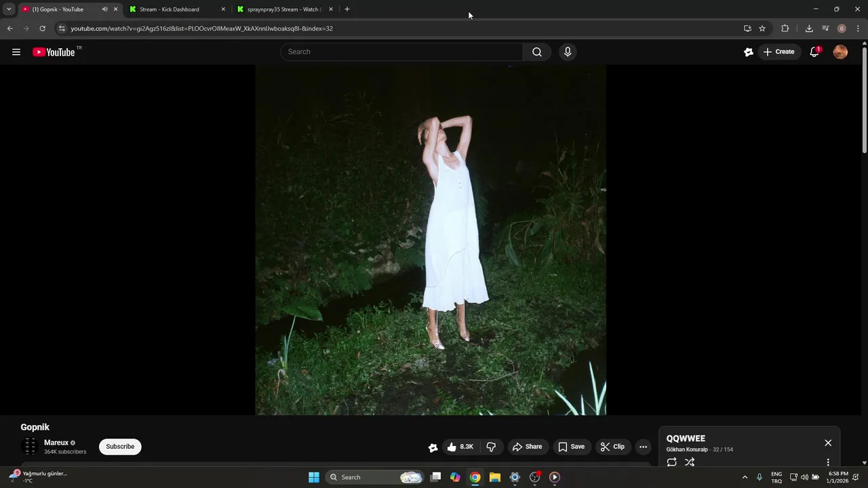Viewport: 868px width, 488px height.
Task: Open the weather widget Yağmurlu günler
Action: point(38,477)
